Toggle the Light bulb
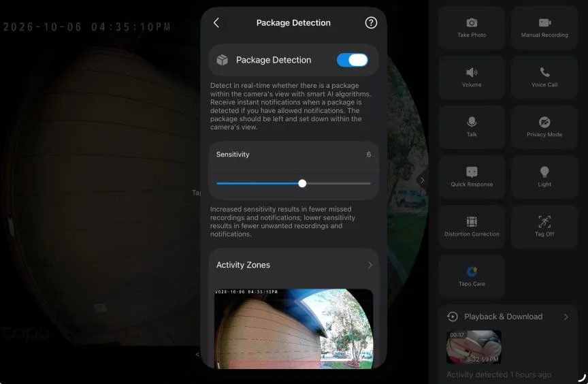588x384 pixels. pos(544,178)
